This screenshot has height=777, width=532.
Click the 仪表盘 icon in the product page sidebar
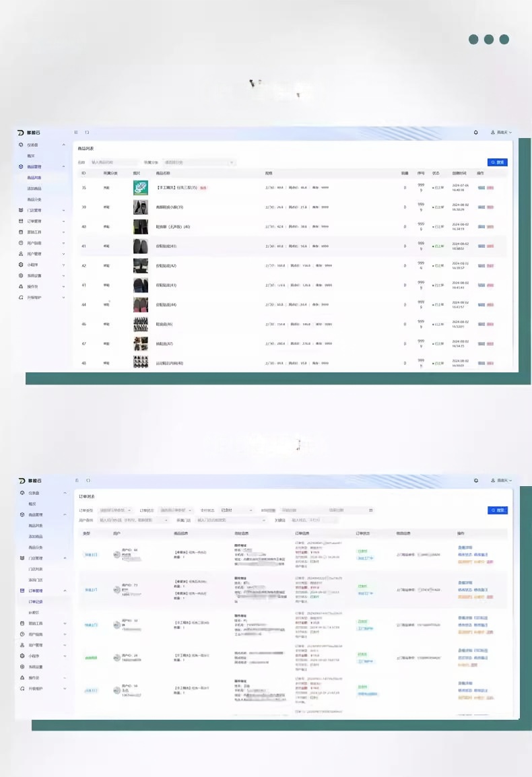coord(21,145)
